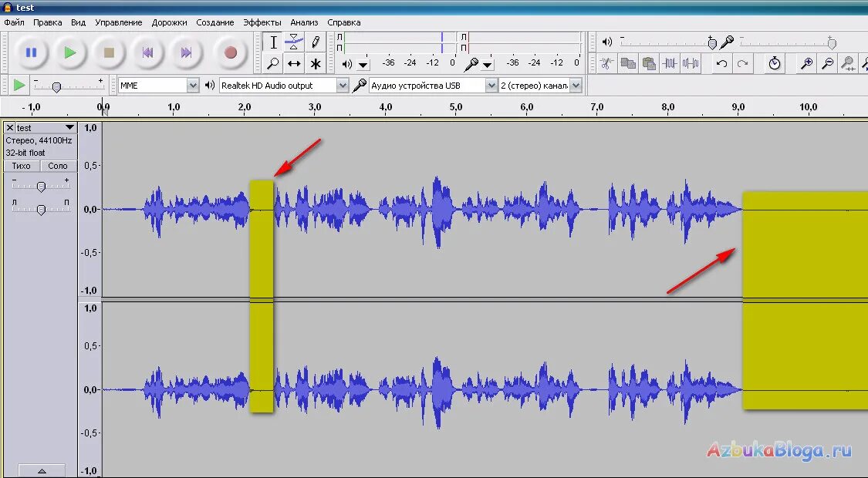This screenshot has width=868, height=478.
Task: Open the Эффекты menu
Action: tap(262, 22)
